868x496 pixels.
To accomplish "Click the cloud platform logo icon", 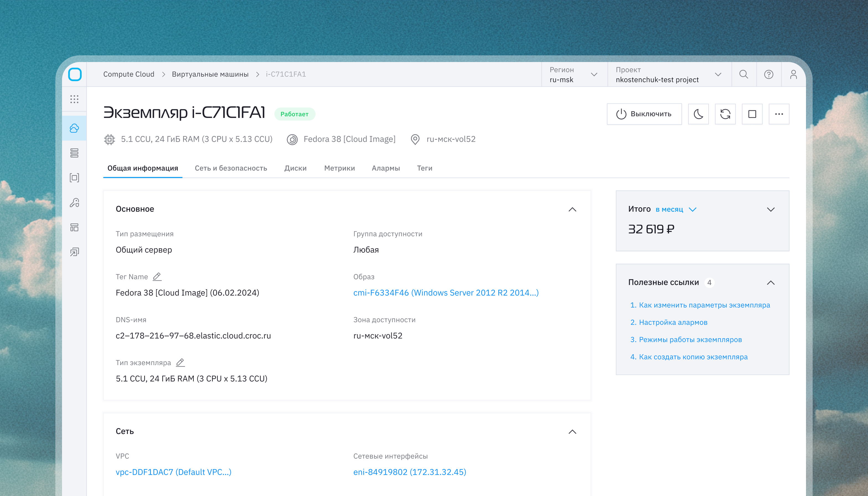I will coord(75,74).
